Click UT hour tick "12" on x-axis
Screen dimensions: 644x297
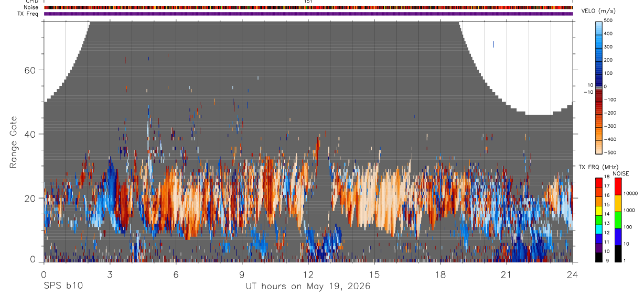(308, 274)
